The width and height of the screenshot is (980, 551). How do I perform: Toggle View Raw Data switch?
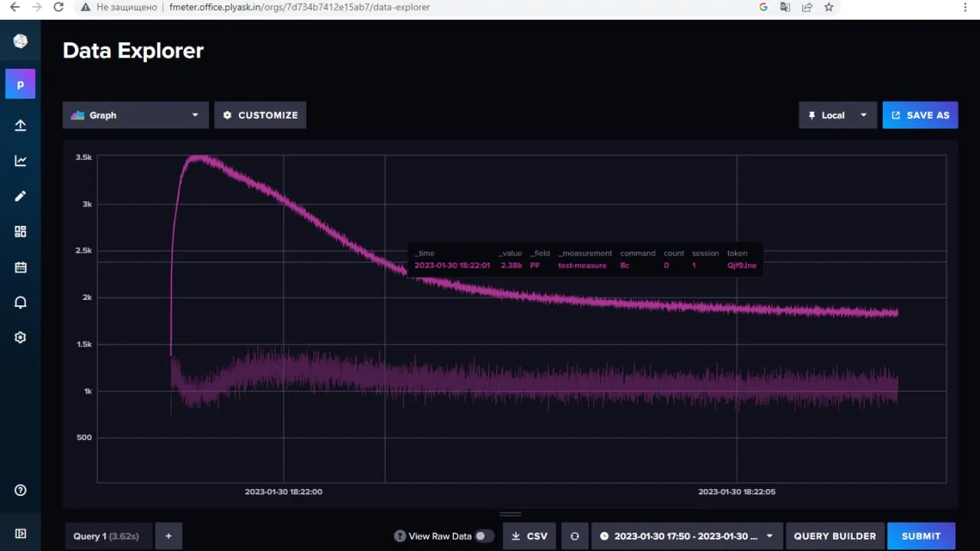tap(484, 536)
